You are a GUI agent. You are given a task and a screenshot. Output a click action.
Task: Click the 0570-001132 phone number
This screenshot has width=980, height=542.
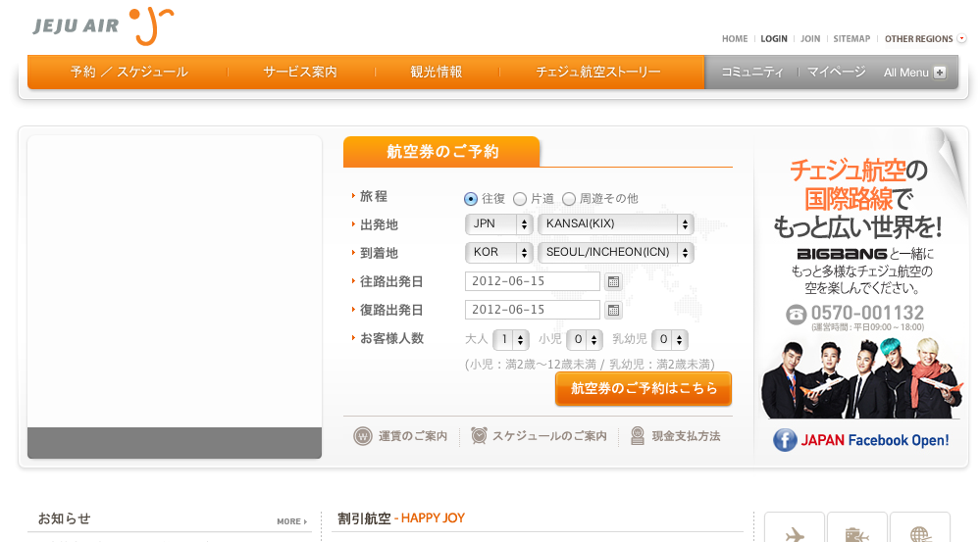pyautogui.click(x=867, y=313)
